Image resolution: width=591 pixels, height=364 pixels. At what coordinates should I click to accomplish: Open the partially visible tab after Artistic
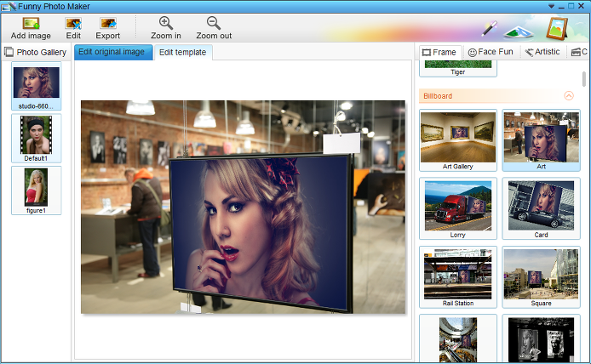[x=579, y=52]
